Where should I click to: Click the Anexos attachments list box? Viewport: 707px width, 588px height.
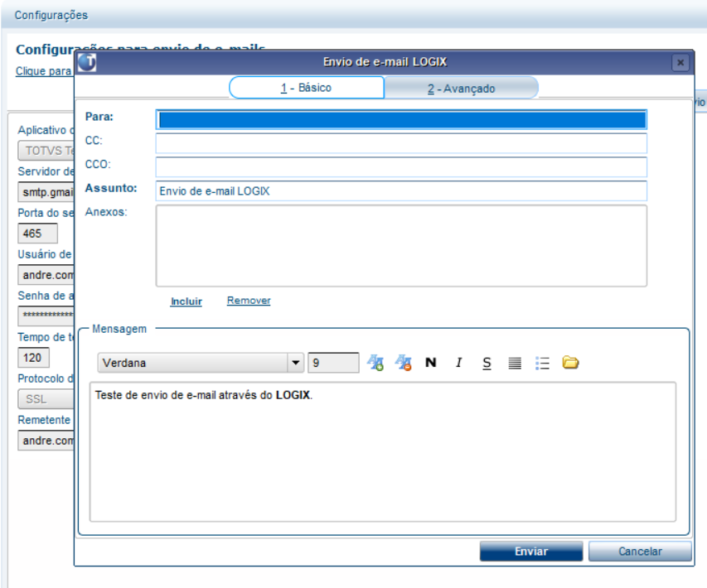[401, 246]
